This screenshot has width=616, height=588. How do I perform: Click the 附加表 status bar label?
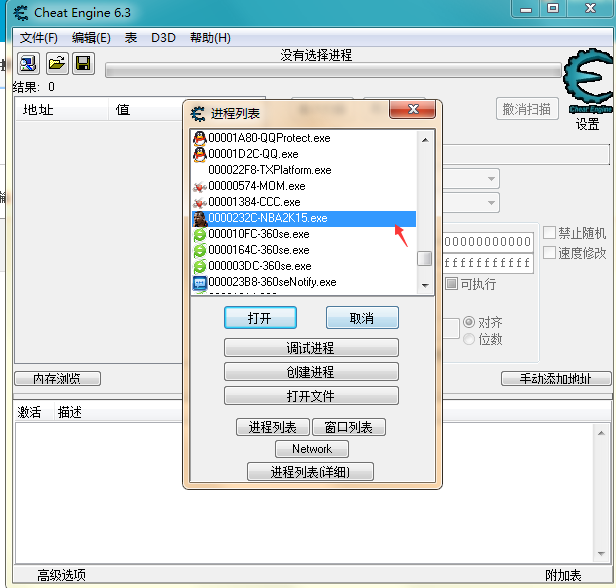tap(563, 575)
